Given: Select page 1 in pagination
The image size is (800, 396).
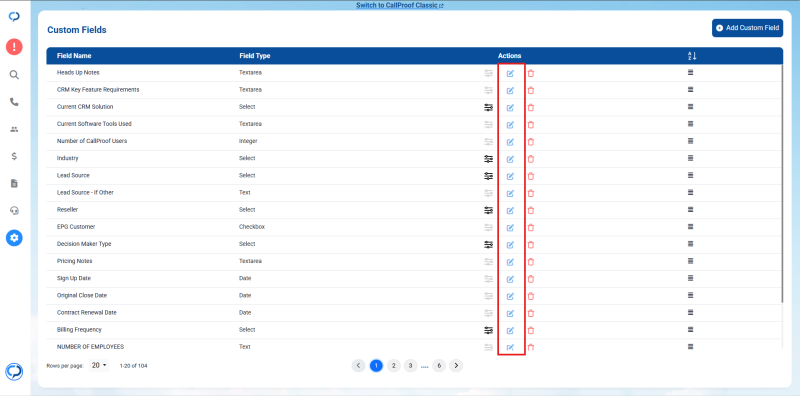Looking at the screenshot, I should coord(377,365).
